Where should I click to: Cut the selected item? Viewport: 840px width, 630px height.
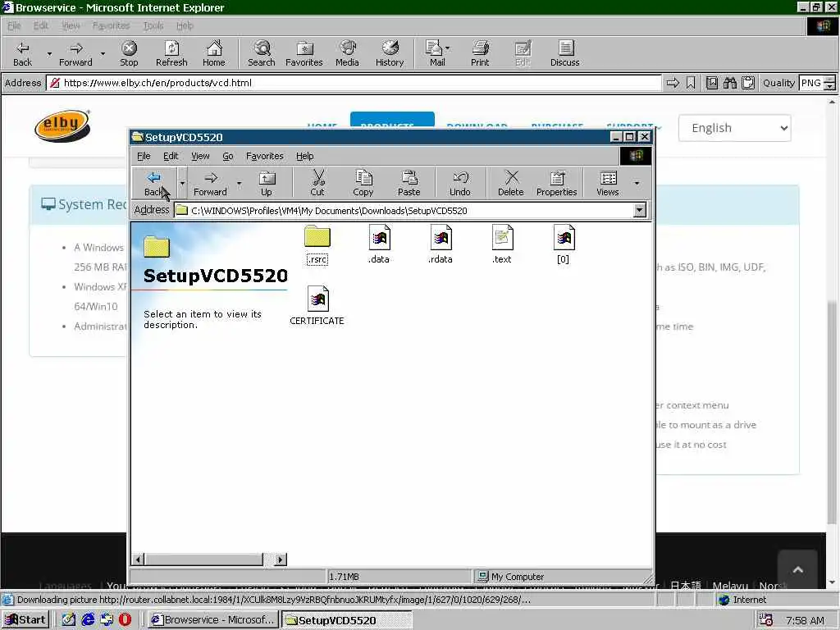pos(317,183)
